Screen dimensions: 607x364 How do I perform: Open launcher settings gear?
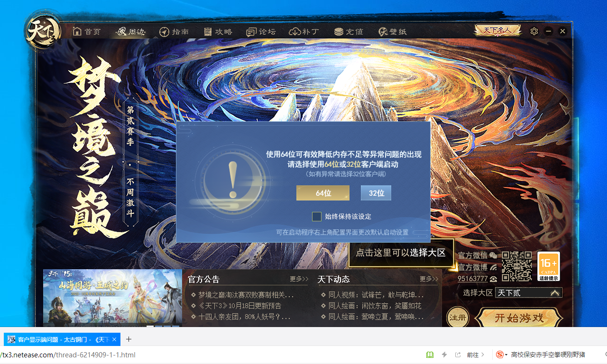pyautogui.click(x=534, y=31)
